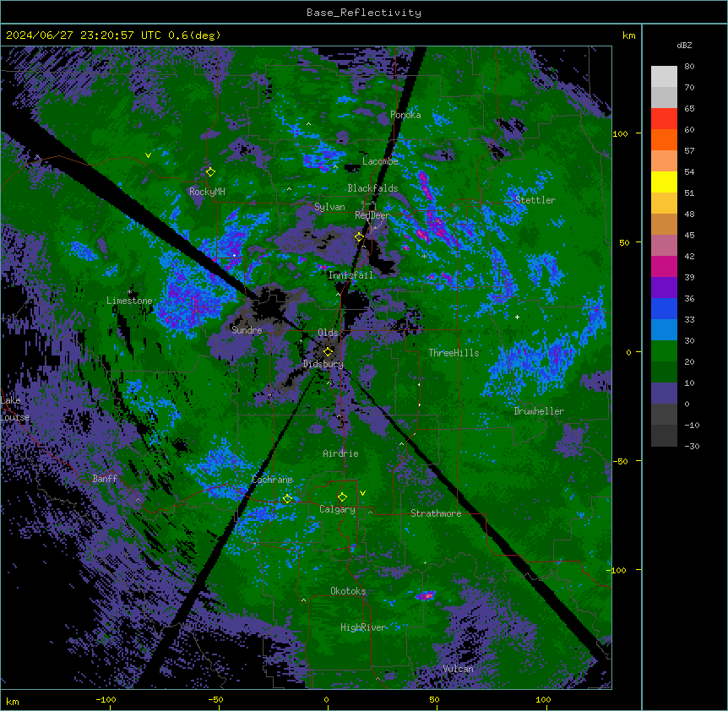Click the Limestone label
Viewport: 728px width, 711px height.
(x=129, y=301)
